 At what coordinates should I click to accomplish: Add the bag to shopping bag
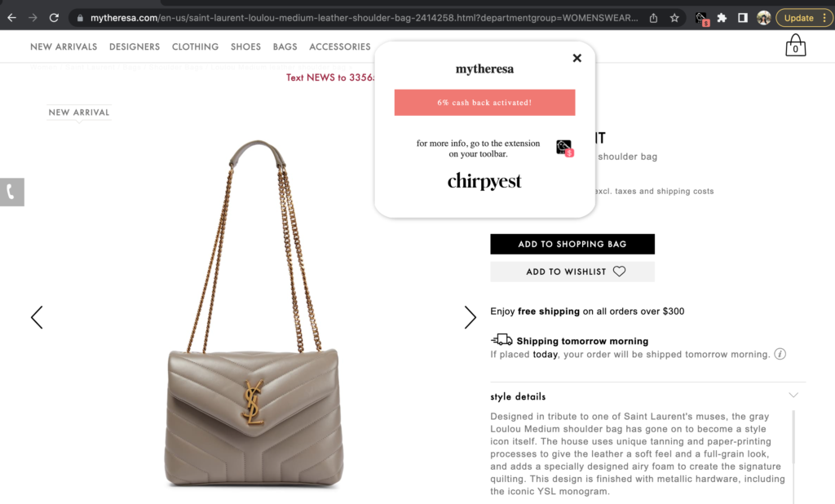(x=572, y=244)
